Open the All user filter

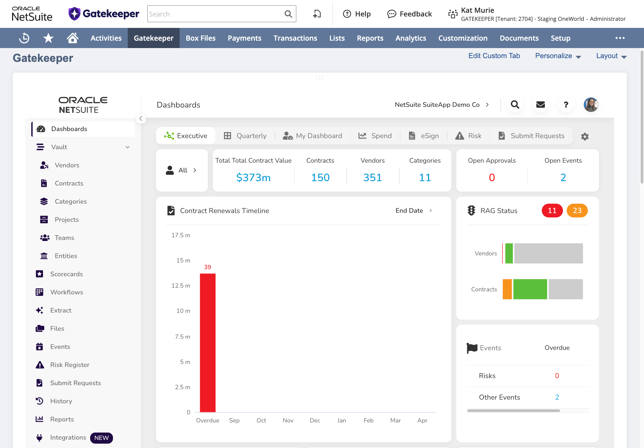tap(182, 170)
